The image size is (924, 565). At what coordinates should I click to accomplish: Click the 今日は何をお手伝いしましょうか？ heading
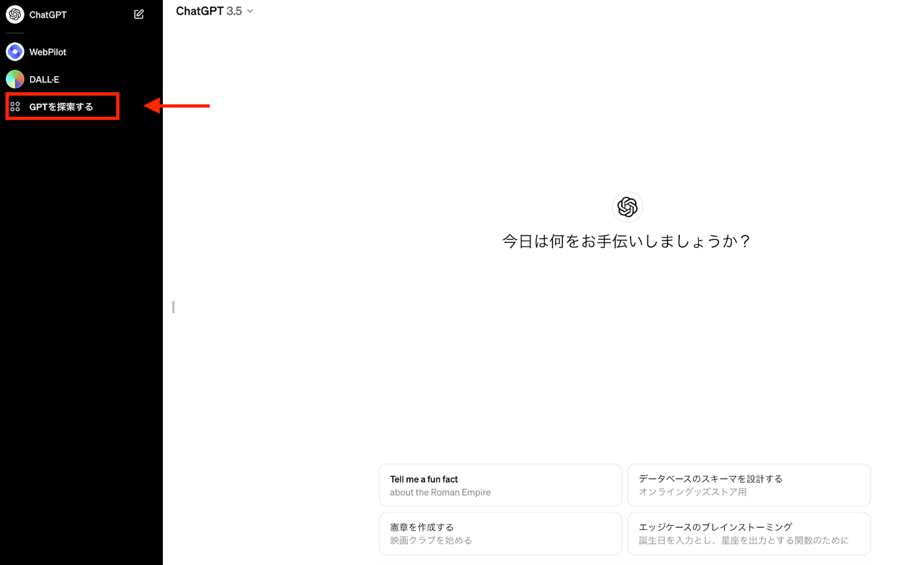627,241
